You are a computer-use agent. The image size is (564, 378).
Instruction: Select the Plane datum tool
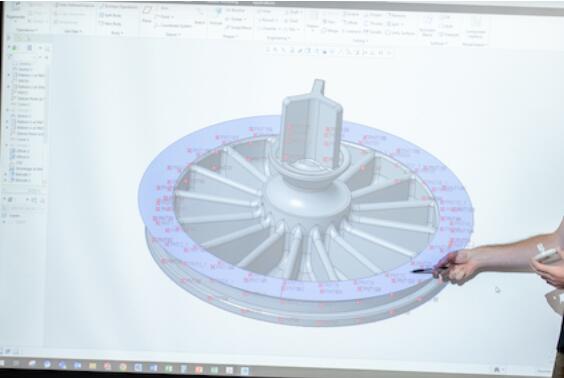(x=146, y=15)
